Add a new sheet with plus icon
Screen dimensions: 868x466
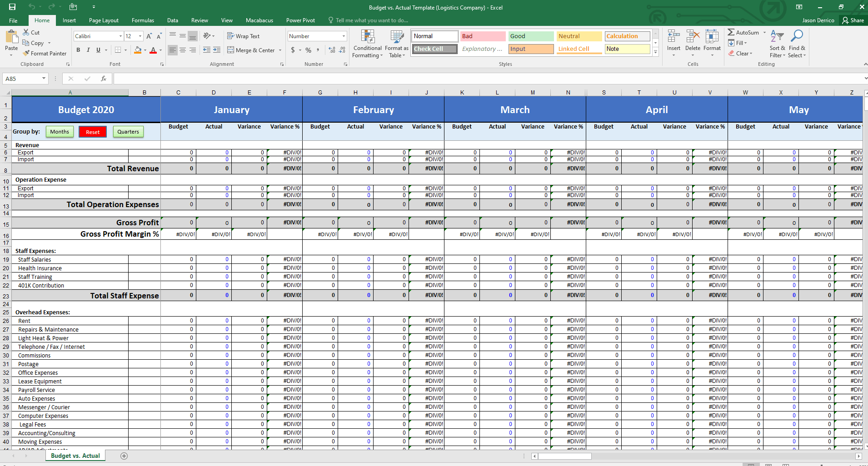[x=124, y=456]
